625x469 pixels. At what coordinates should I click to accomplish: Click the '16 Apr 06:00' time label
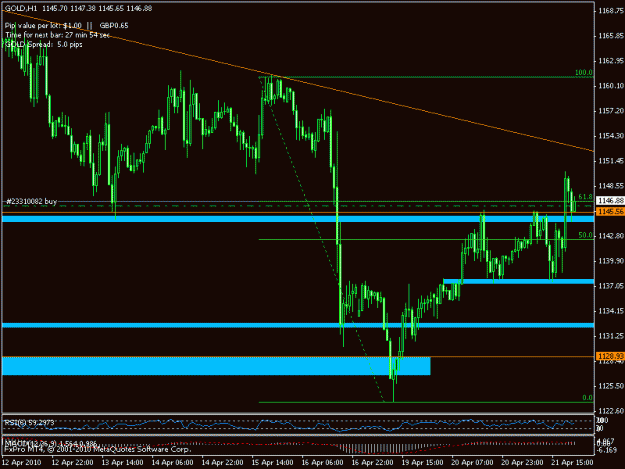[x=322, y=463]
